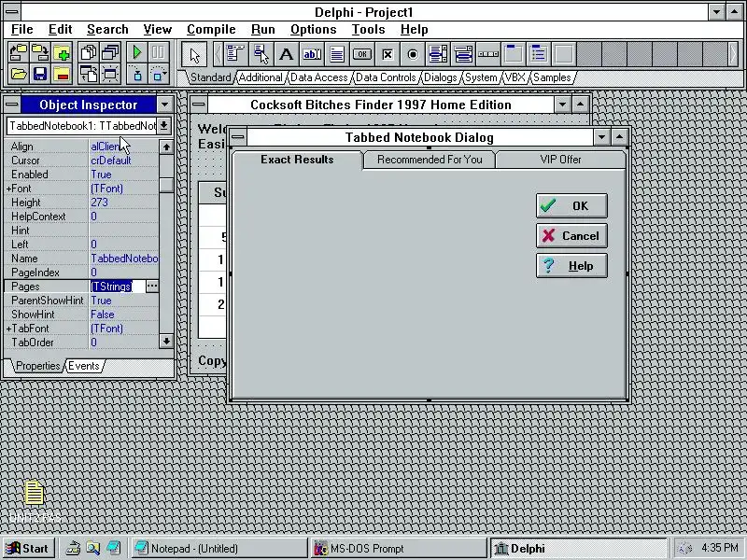Select the Align property value alClient
747x560 pixels.
click(x=124, y=147)
